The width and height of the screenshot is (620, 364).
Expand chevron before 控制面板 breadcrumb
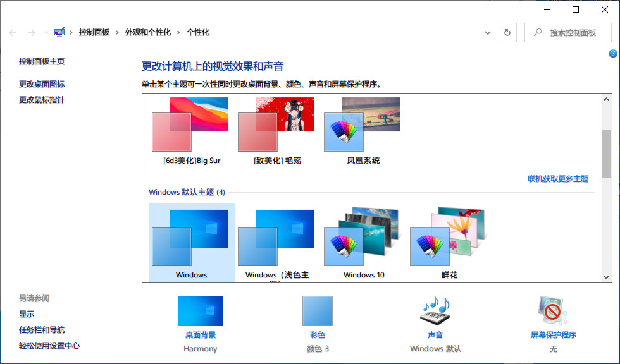(71, 32)
